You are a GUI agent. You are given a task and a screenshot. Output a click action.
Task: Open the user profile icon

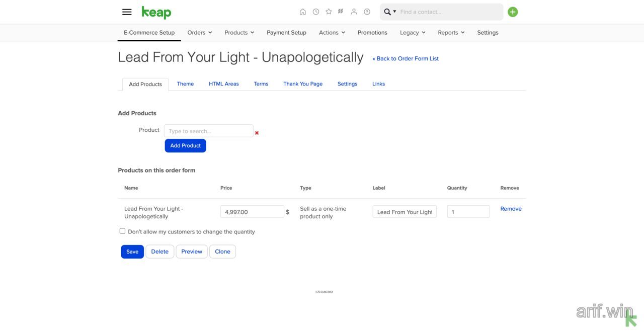pyautogui.click(x=353, y=11)
